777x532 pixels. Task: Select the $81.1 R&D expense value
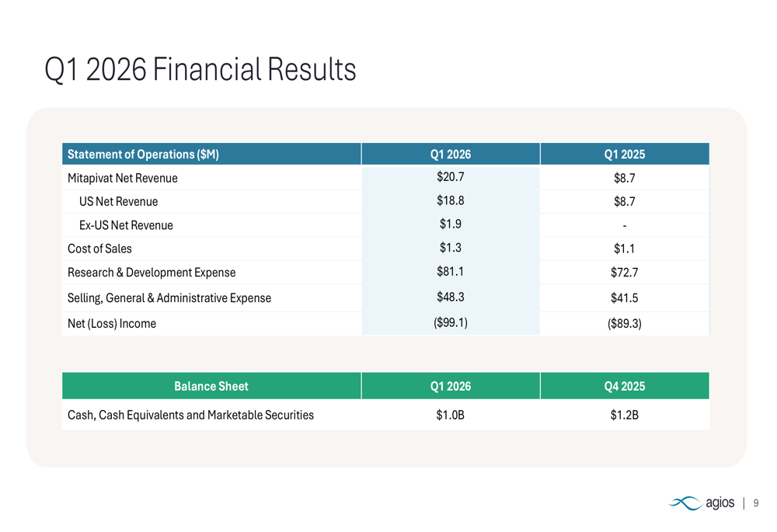pos(451,271)
